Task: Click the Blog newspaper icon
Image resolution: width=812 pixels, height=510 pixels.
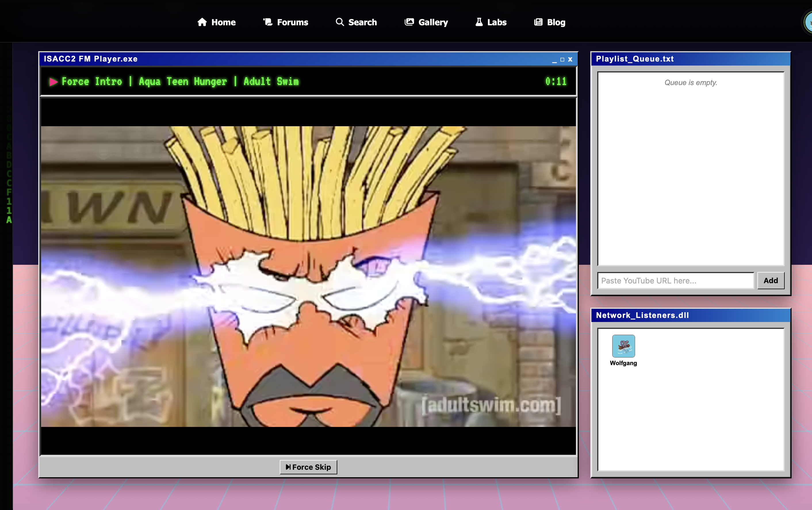Action: pos(538,22)
